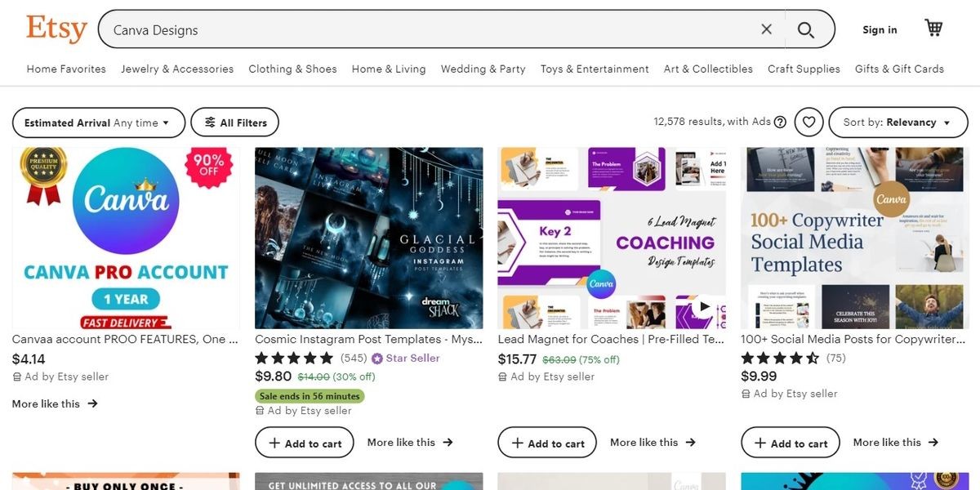Viewport: 980px width, 490px height.
Task: Open Home & Living category
Action: (389, 69)
